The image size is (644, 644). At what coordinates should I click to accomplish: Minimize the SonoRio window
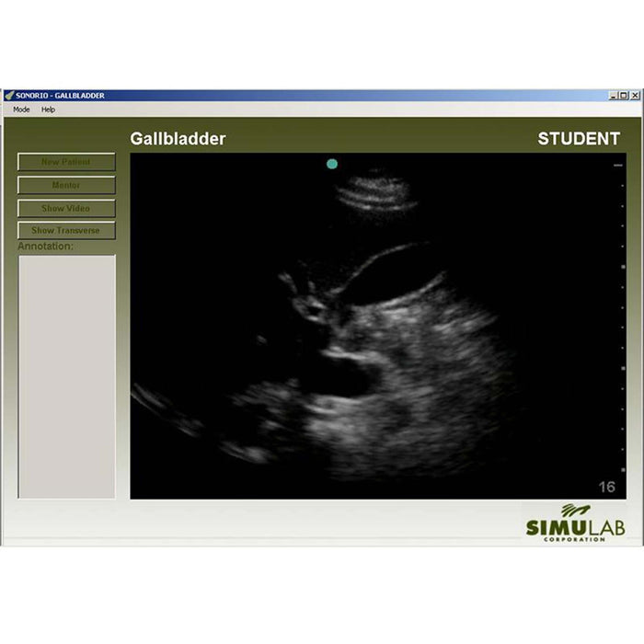[613, 96]
